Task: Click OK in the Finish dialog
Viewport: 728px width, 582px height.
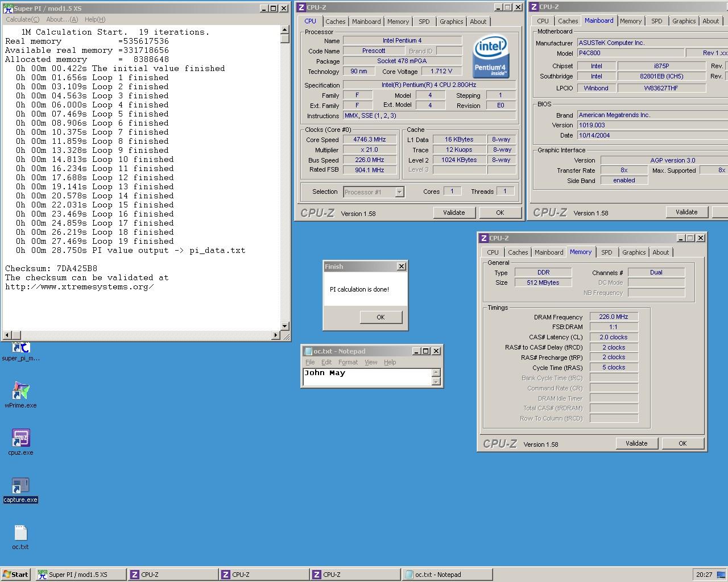Action: [x=380, y=317]
